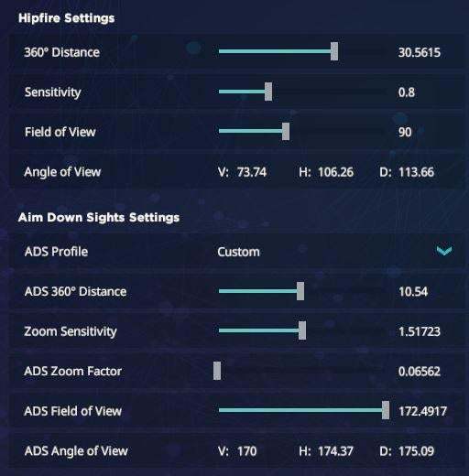Click the Field of View slider handle
This screenshot has height=476, width=469.
pyautogui.click(x=286, y=131)
